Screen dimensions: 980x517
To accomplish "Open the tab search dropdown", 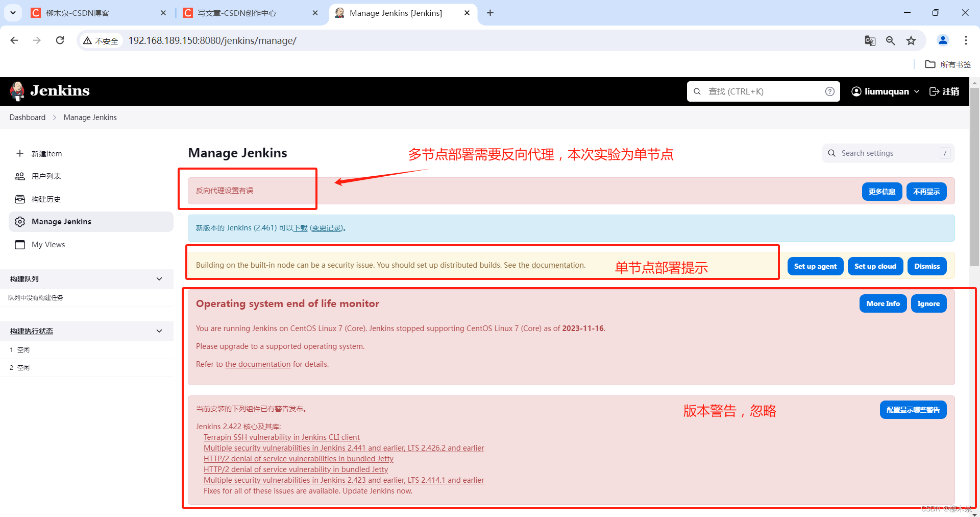I will coord(13,13).
